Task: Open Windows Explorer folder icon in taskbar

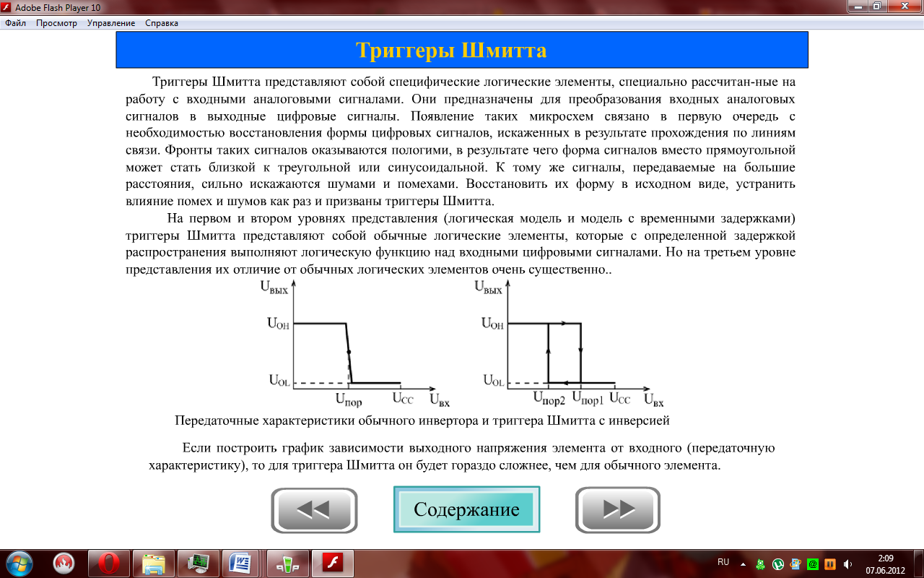Action: coord(154,563)
